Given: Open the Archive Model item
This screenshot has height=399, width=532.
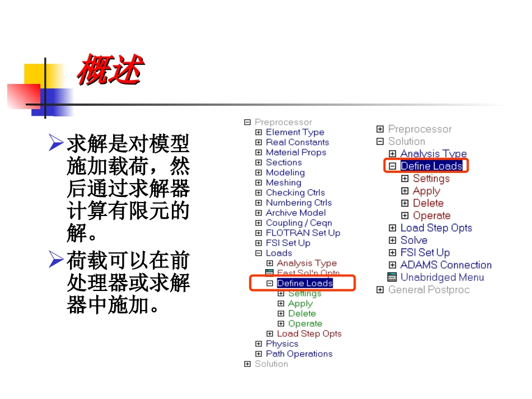Looking at the screenshot, I should click(296, 213).
